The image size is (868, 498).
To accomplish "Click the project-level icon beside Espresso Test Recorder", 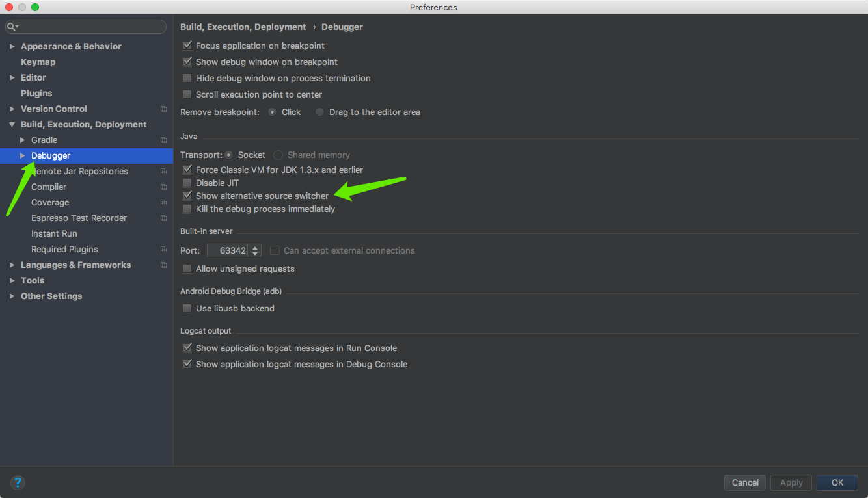I will tap(163, 218).
